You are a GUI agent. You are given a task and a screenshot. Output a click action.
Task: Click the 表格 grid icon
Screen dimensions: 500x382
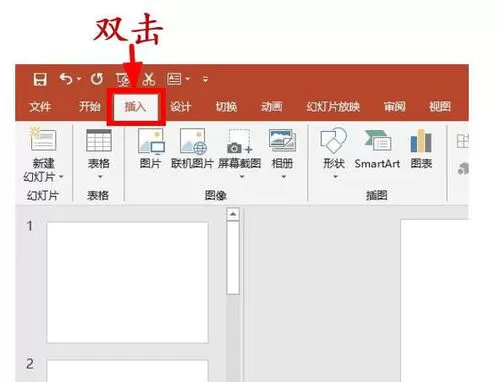coord(99,140)
